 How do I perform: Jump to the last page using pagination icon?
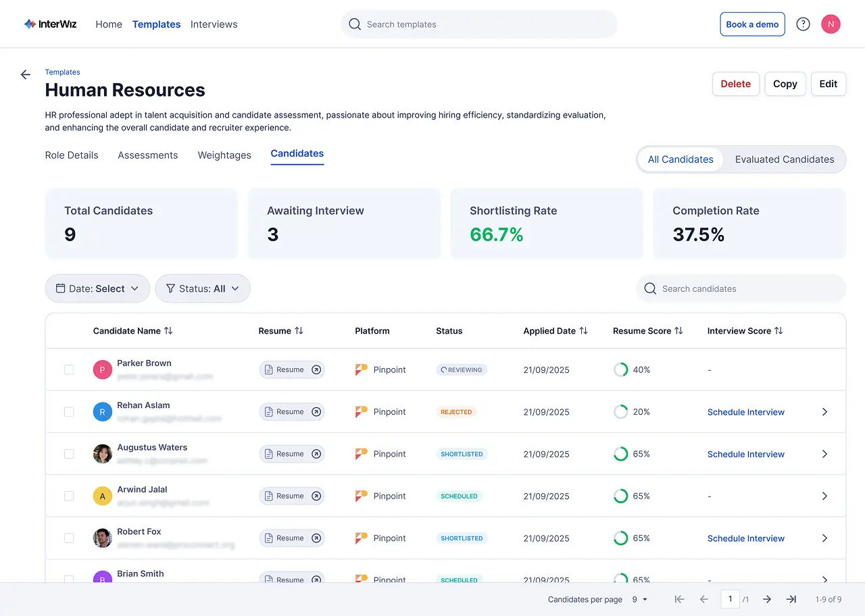[x=791, y=599]
